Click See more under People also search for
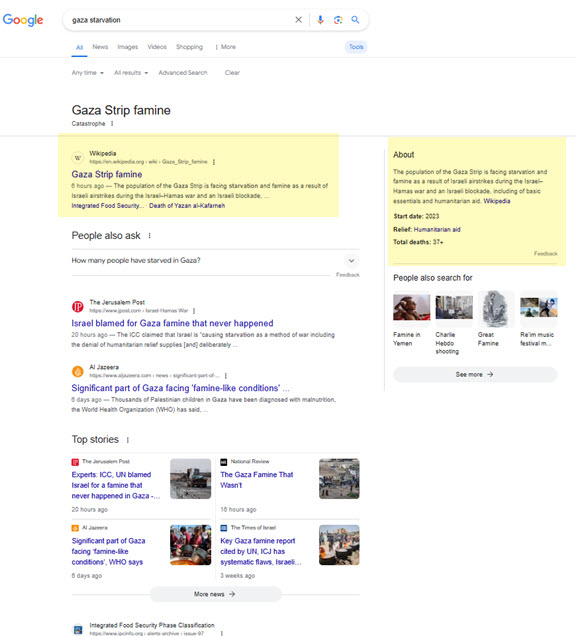 click(x=475, y=374)
